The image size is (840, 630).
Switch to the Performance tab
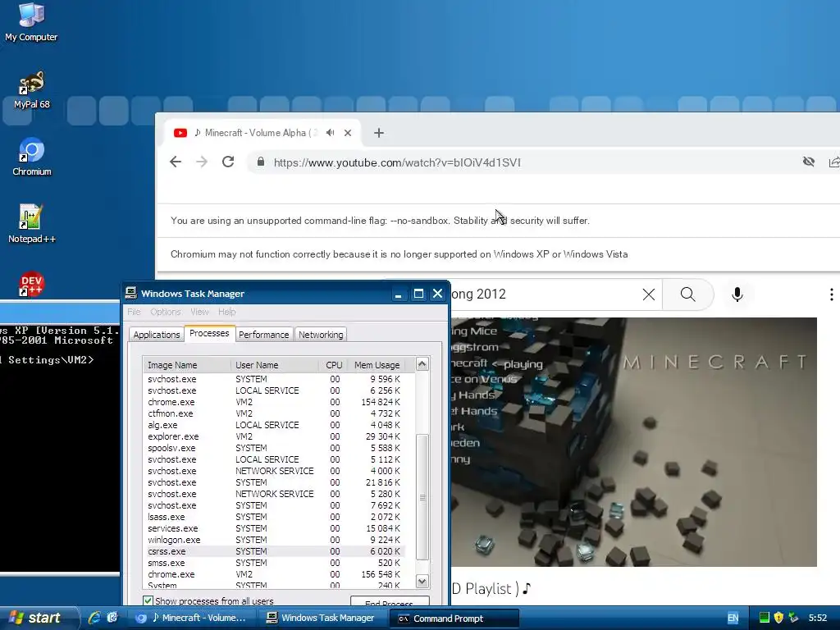click(263, 335)
